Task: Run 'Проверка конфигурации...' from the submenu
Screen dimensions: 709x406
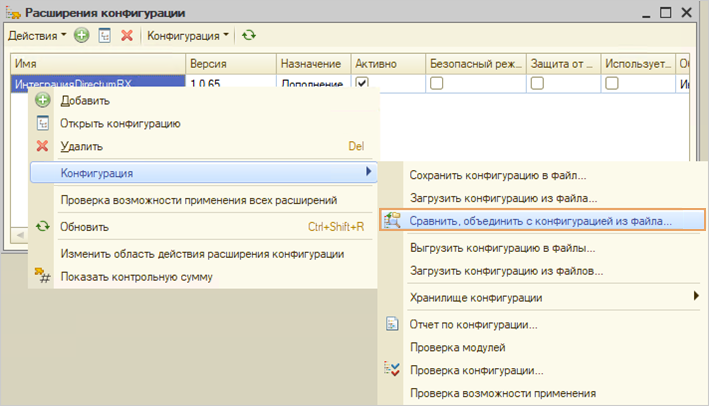Action: [476, 371]
